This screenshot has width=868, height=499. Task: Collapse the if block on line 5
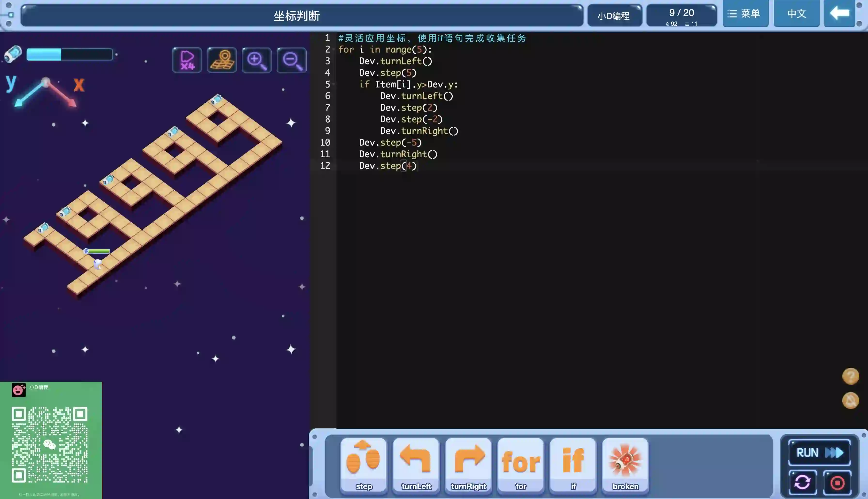[334, 85]
